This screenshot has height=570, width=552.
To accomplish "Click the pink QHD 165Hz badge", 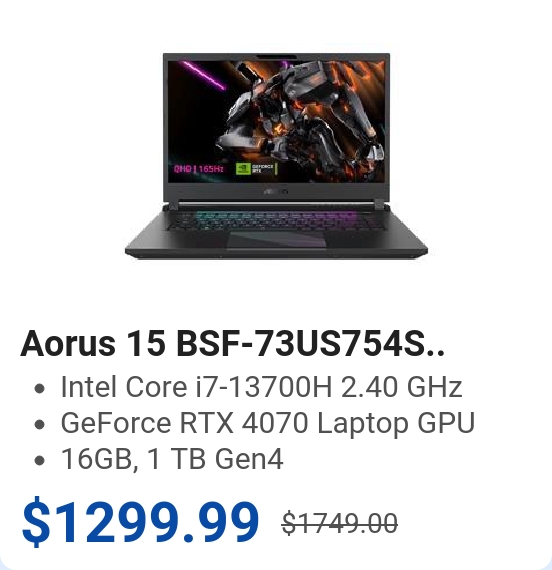I will pyautogui.click(x=199, y=169).
